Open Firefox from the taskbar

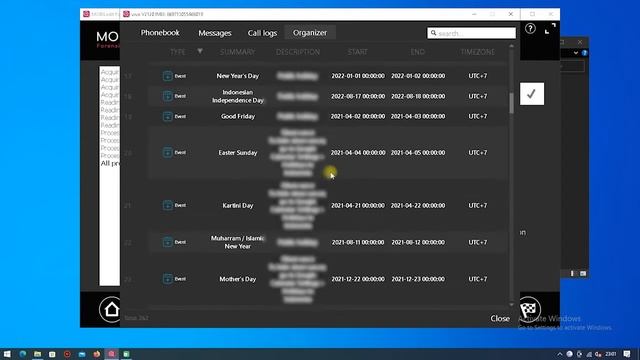pyautogui.click(x=97, y=354)
